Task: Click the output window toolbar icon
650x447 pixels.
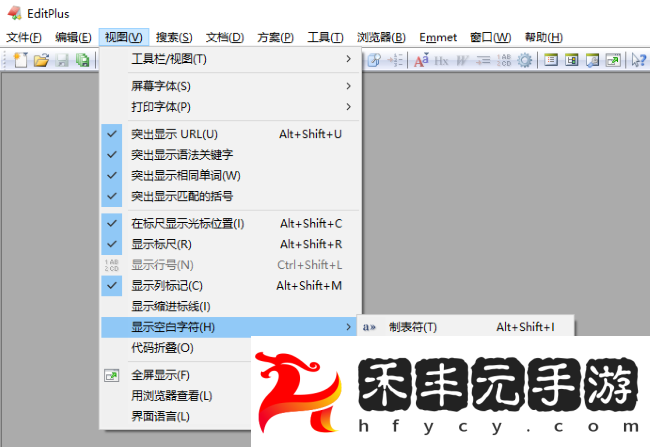Action: point(592,61)
